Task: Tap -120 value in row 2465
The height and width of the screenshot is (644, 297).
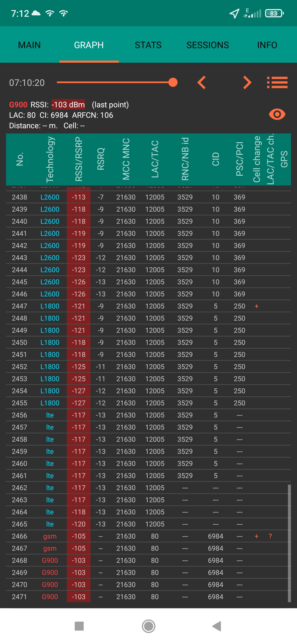Action: click(x=79, y=524)
